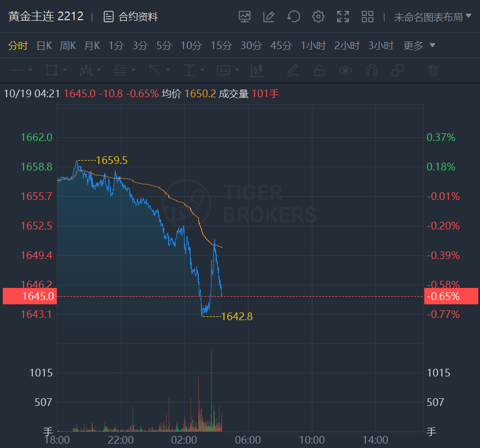Open the line drawing tool dropdown

click(x=22, y=70)
